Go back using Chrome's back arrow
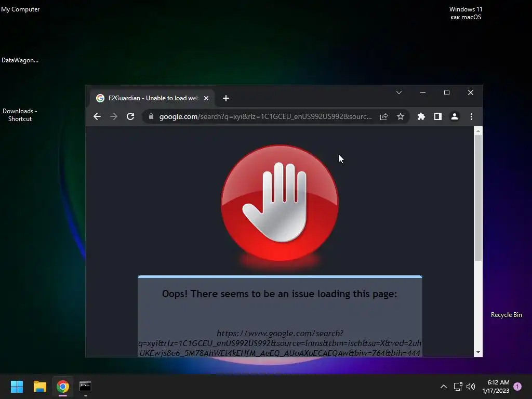The height and width of the screenshot is (399, 532). 97,117
